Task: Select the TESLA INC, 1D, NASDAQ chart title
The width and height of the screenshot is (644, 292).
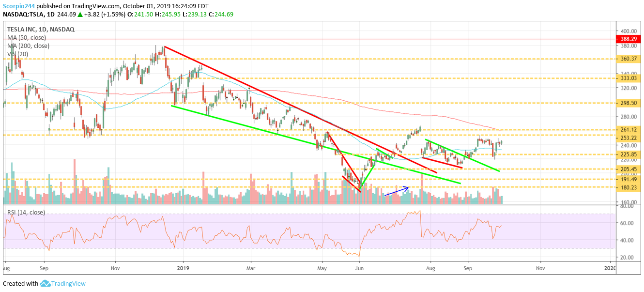Action: (x=41, y=29)
